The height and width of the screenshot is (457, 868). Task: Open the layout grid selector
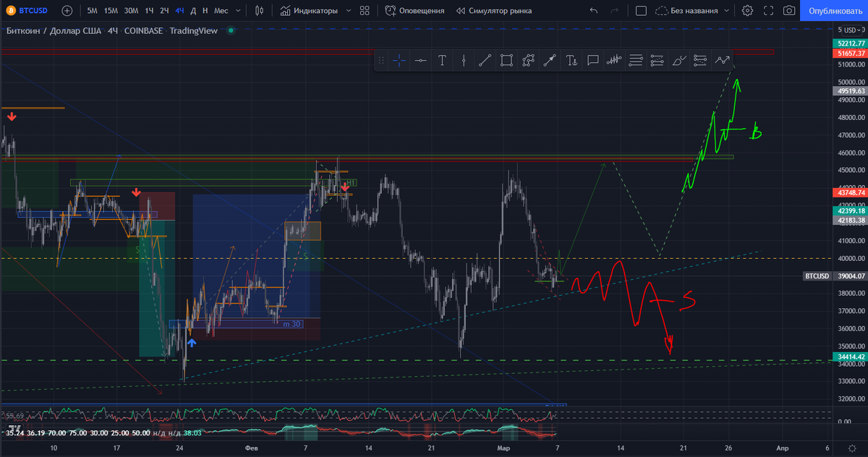pos(364,11)
